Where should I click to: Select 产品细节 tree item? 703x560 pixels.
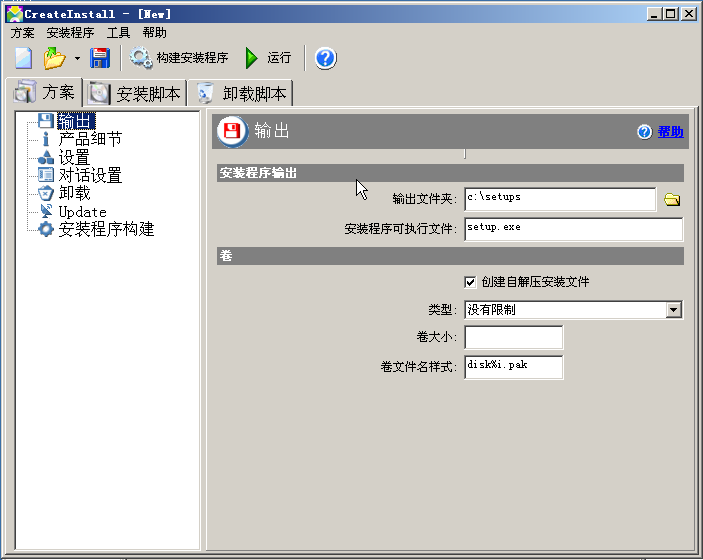pos(90,139)
